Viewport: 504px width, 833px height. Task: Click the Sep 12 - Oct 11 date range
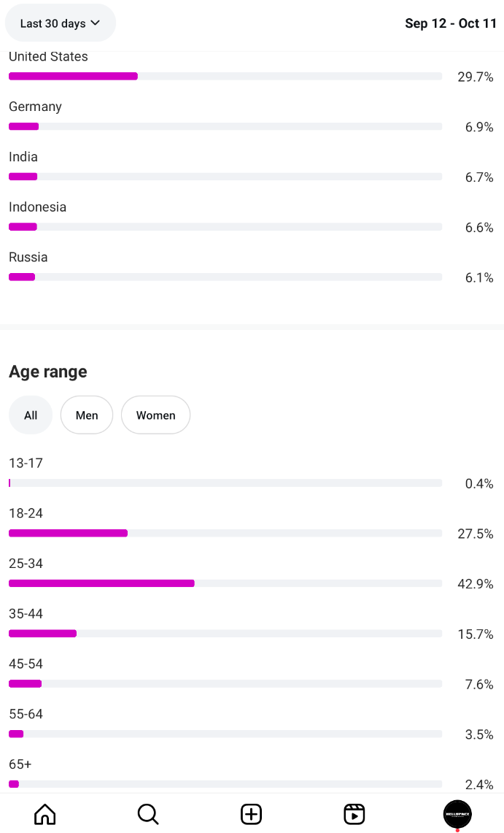click(x=451, y=23)
